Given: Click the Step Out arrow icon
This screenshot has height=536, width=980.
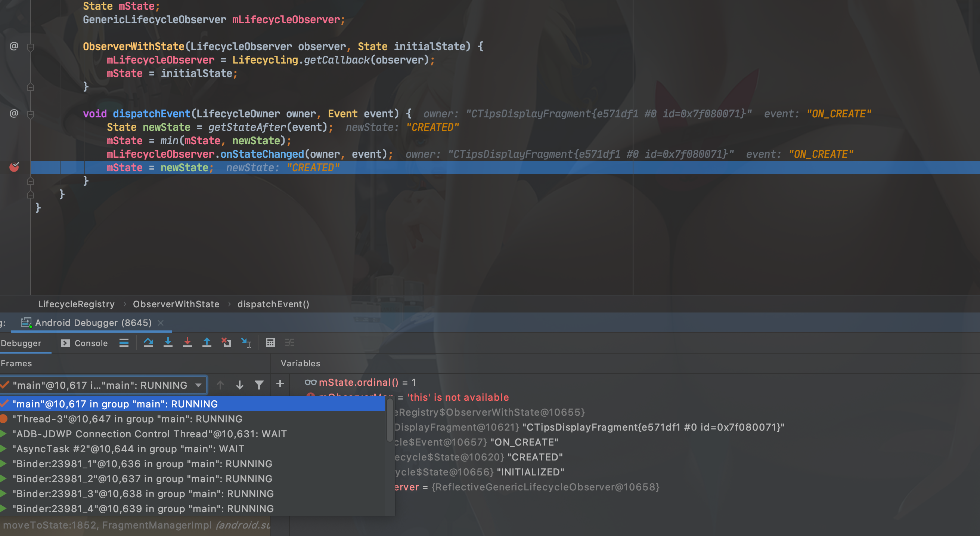Looking at the screenshot, I should (x=207, y=343).
